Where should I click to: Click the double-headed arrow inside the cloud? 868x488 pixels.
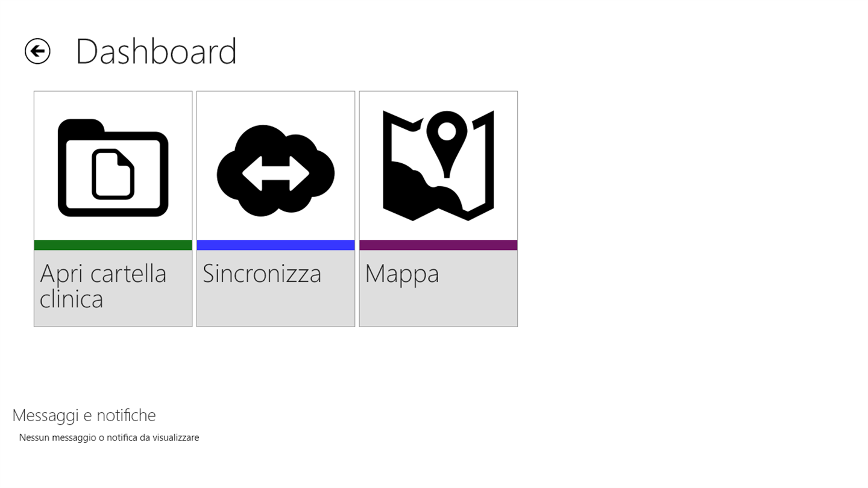tap(275, 174)
